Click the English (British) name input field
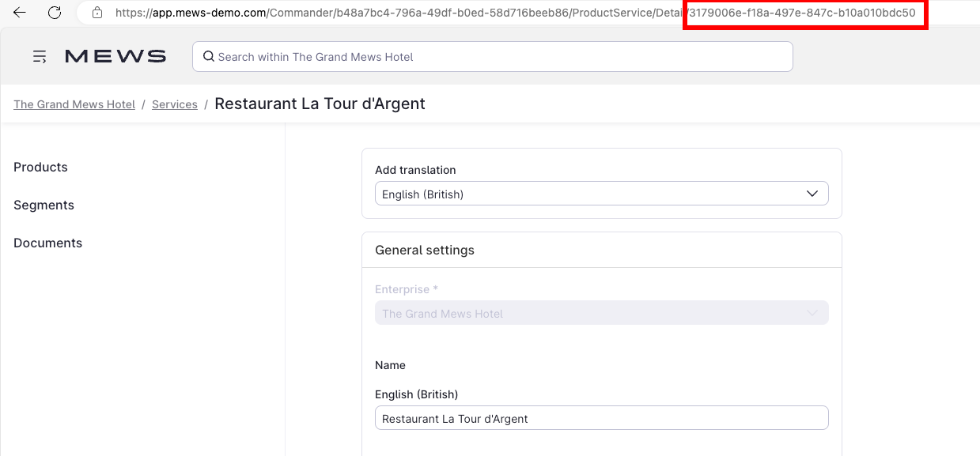 [x=601, y=418]
